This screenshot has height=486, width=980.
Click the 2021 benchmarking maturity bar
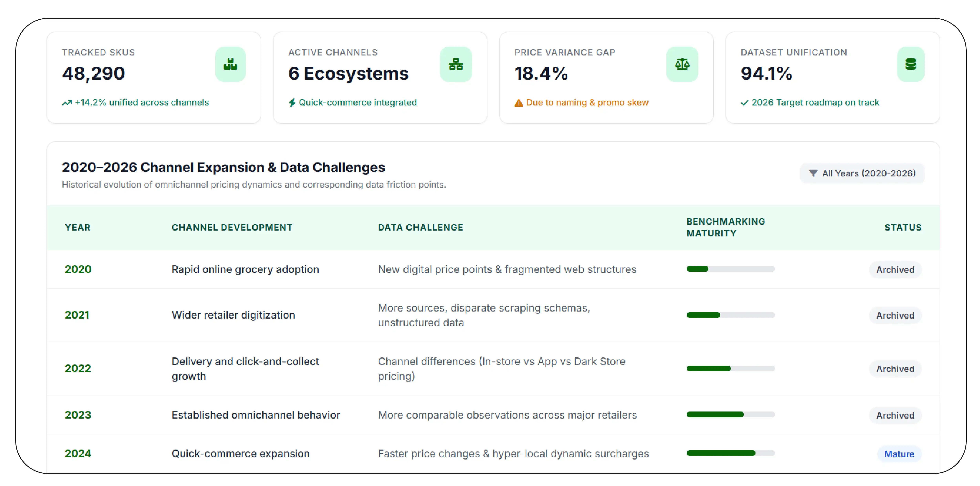[730, 315]
